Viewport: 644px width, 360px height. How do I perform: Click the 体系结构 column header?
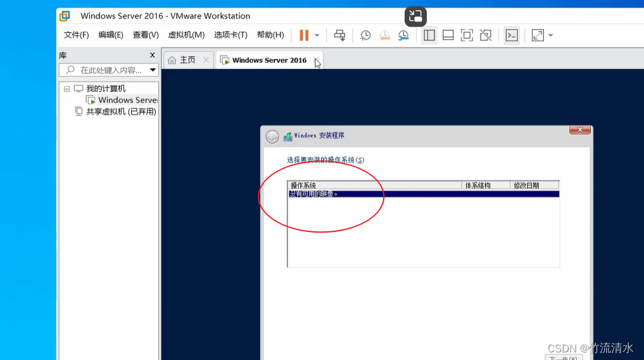486,185
